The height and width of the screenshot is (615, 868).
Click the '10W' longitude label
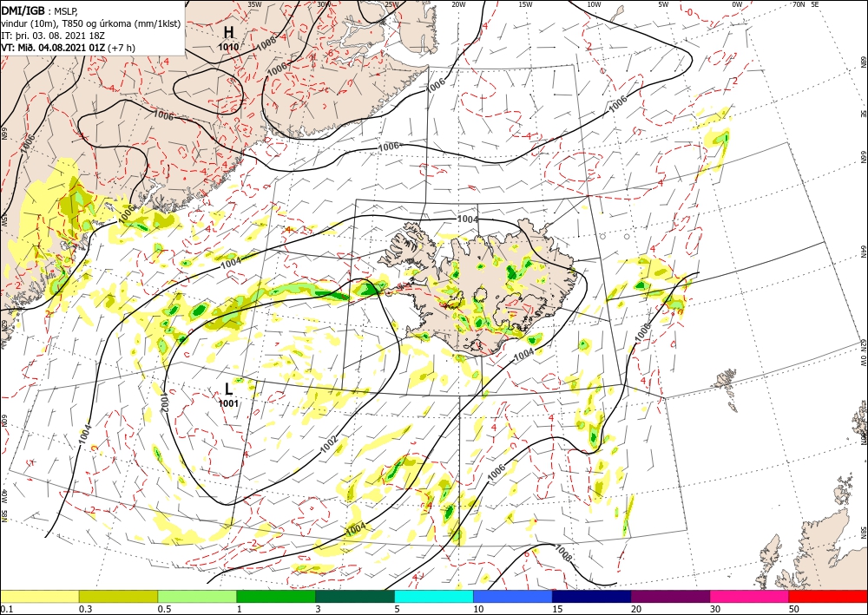594,4
